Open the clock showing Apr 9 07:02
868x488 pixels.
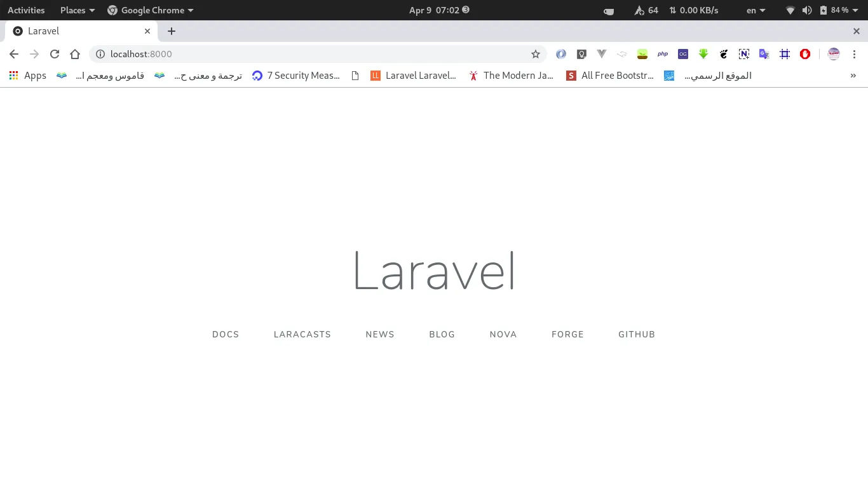coord(439,10)
